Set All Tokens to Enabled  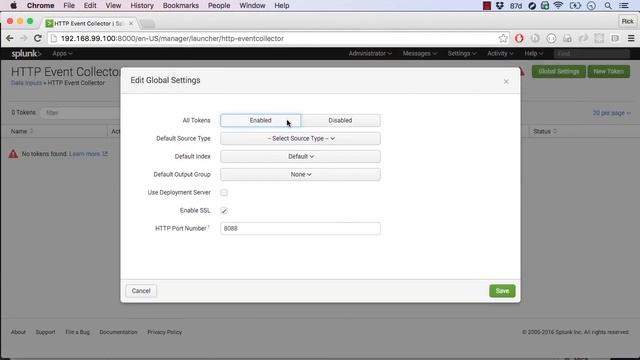(260, 120)
